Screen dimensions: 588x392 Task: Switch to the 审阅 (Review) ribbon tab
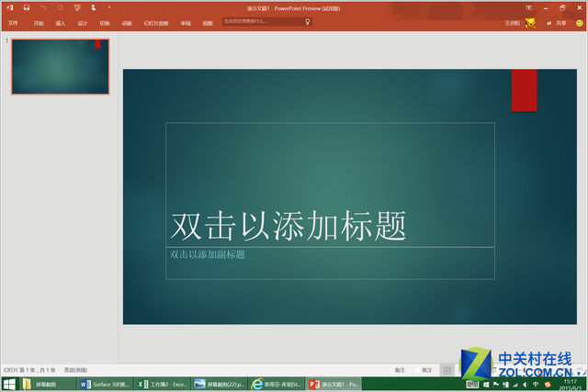tap(186, 23)
